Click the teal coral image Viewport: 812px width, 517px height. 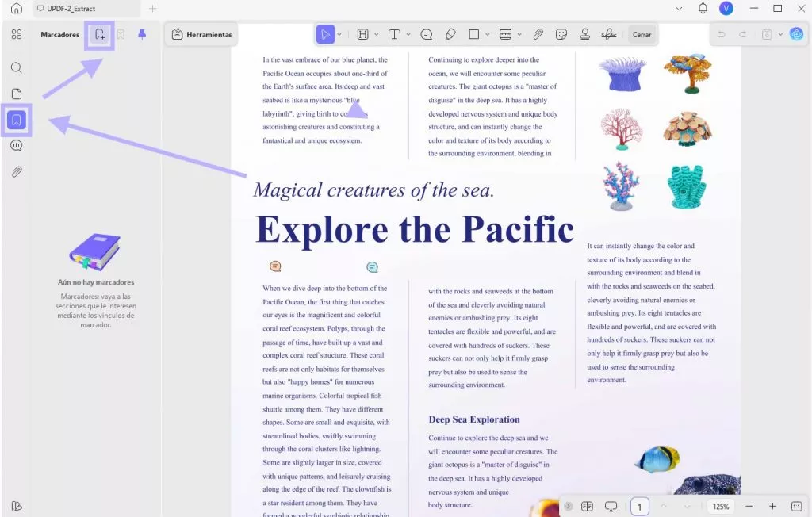(x=687, y=186)
